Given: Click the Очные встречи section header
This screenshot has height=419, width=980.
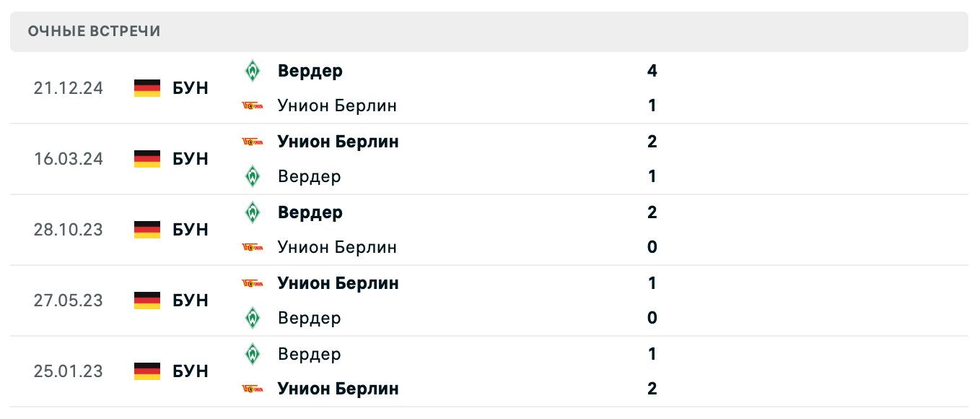Looking at the screenshot, I should click(x=95, y=31).
